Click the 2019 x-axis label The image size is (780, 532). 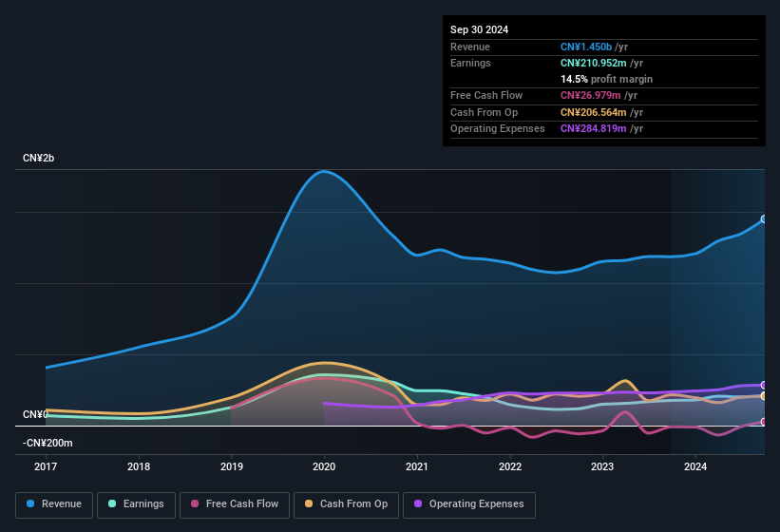231,466
